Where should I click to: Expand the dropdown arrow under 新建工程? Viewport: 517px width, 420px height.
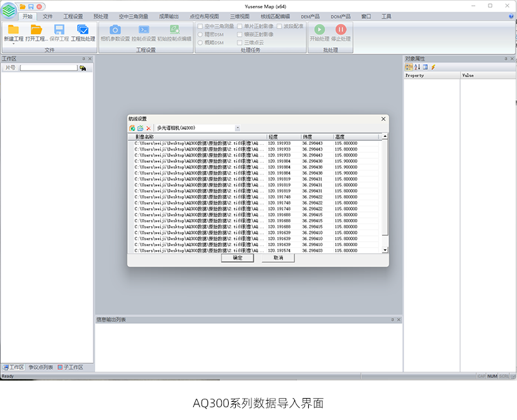13,44
